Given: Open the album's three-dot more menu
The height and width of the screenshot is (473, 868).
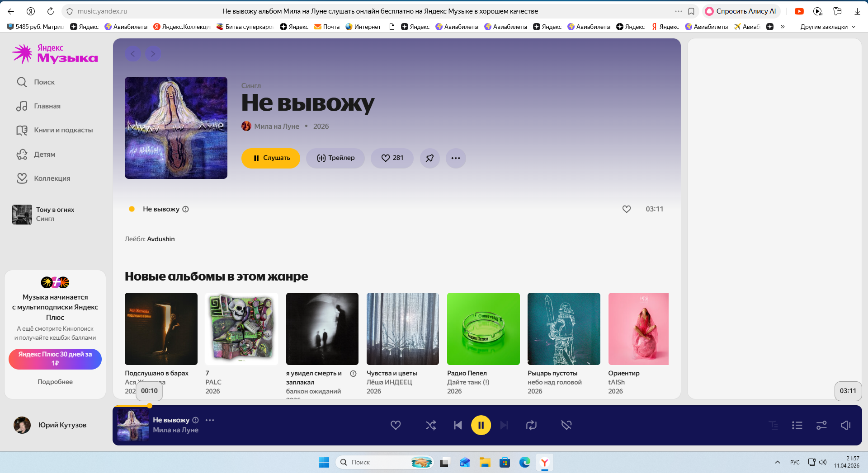Looking at the screenshot, I should (x=456, y=158).
